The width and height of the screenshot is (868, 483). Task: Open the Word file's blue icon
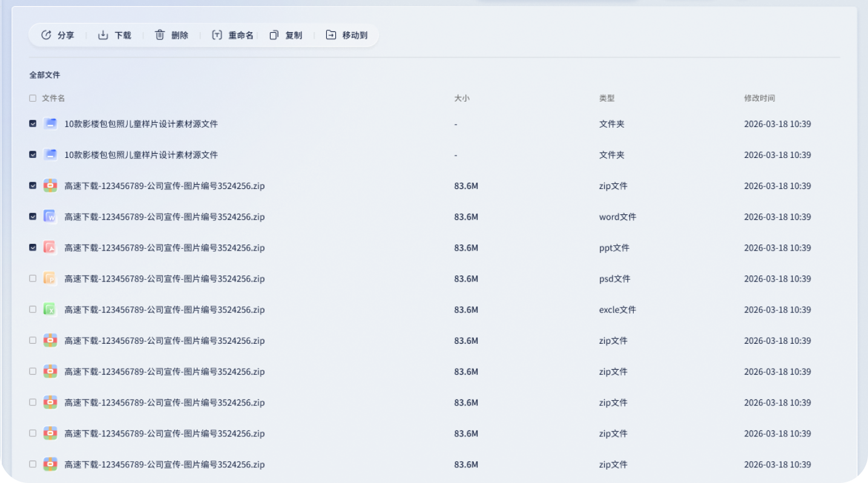[50, 217]
